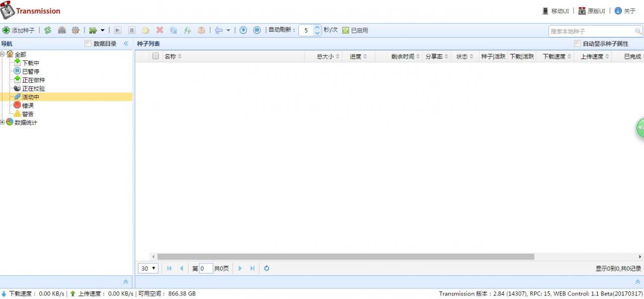
Task: Open the 关于 about link
Action: tap(625, 11)
